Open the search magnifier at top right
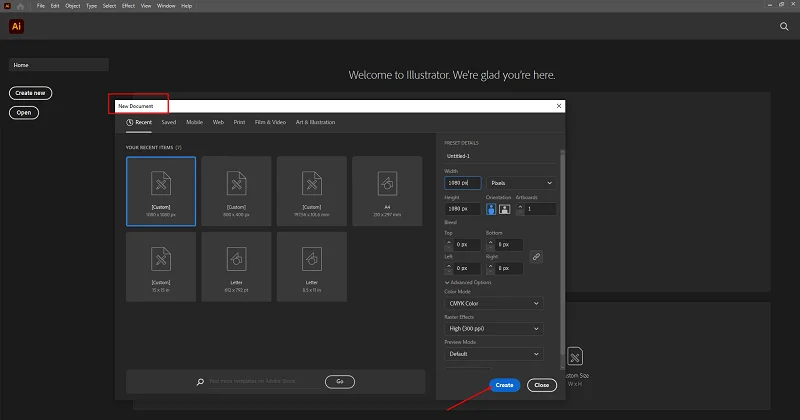 coord(784,27)
